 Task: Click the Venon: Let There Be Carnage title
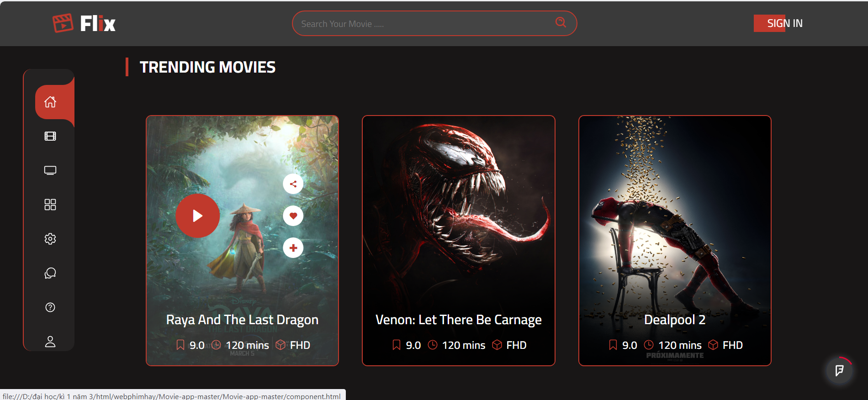coord(459,320)
